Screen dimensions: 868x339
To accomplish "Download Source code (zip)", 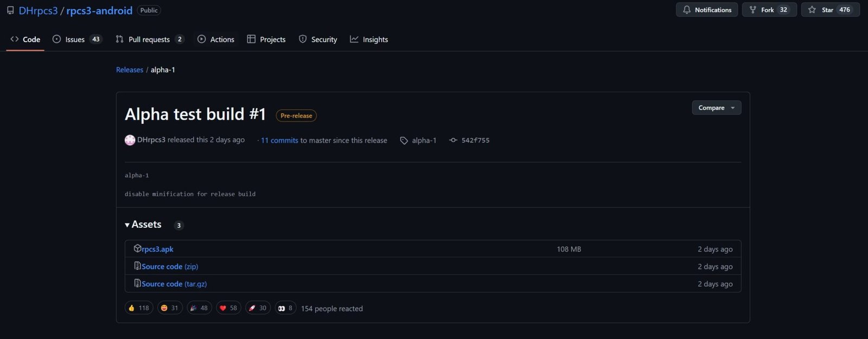I will tap(170, 266).
